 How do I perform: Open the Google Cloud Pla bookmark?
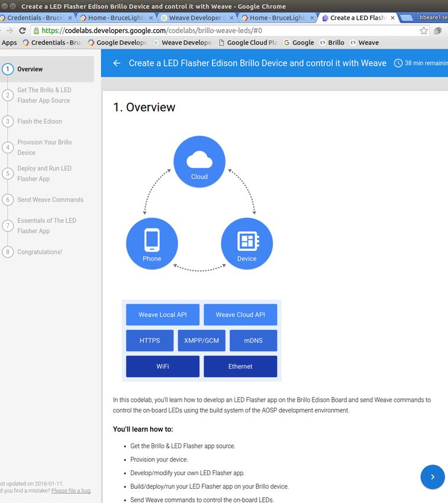[248, 43]
